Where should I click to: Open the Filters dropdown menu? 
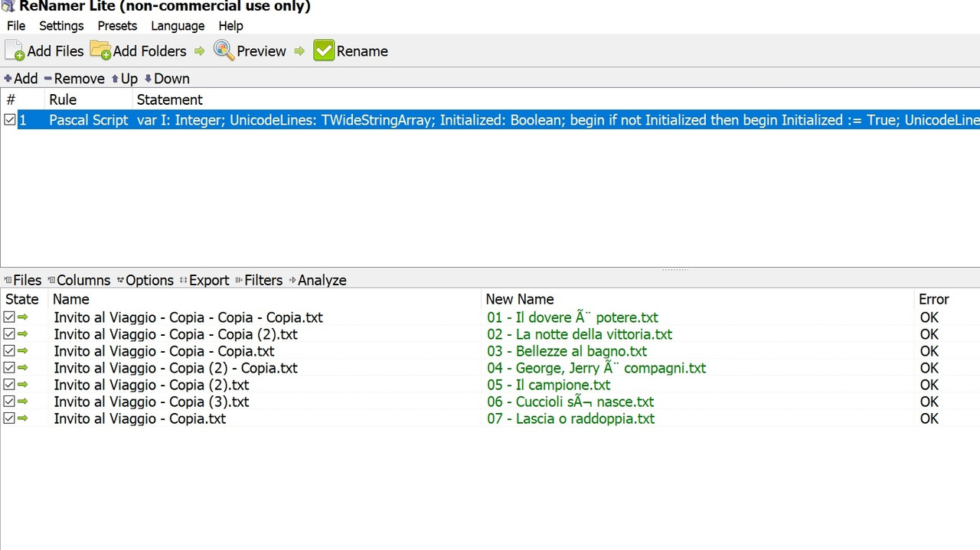(259, 280)
